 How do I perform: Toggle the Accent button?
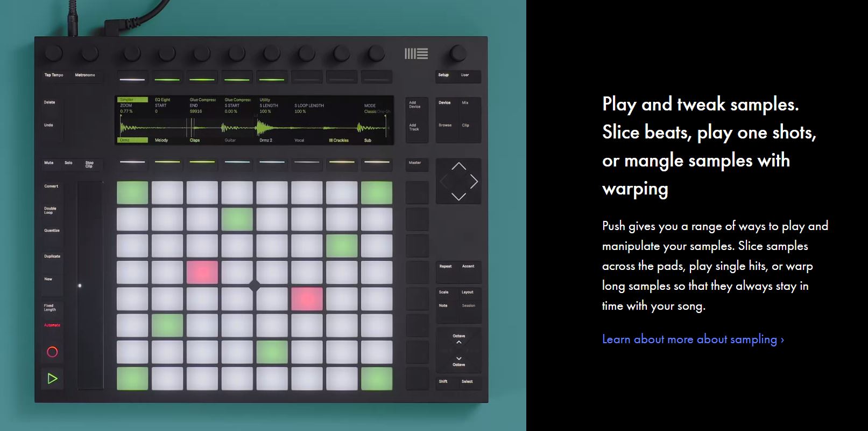(x=468, y=266)
